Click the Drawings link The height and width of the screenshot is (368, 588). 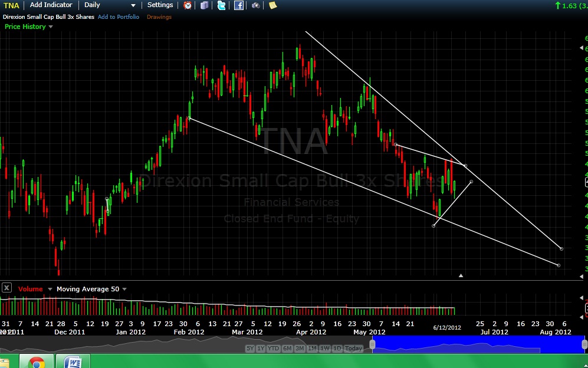tap(159, 17)
